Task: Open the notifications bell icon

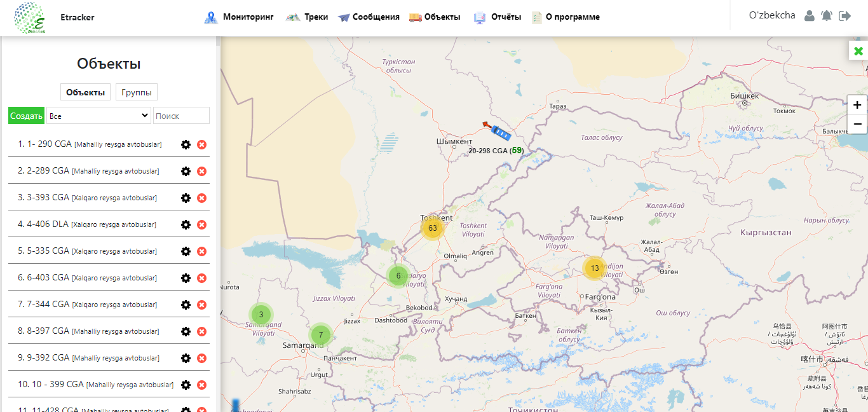Action: click(827, 16)
